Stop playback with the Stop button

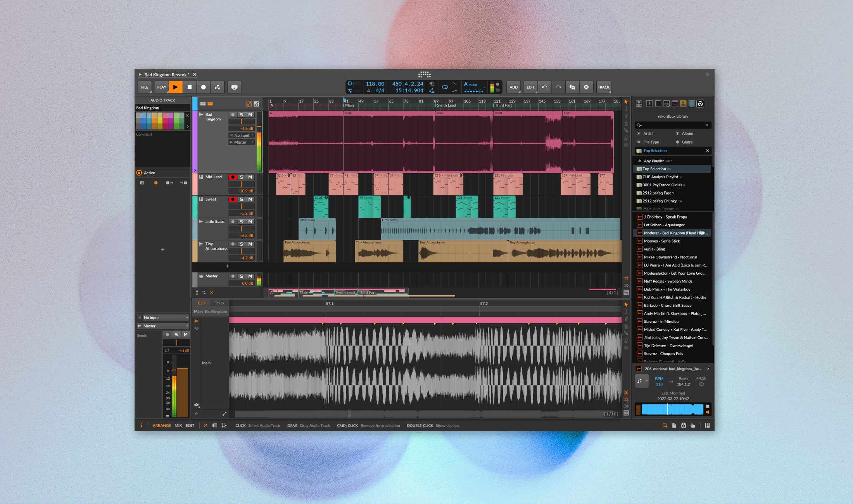190,87
